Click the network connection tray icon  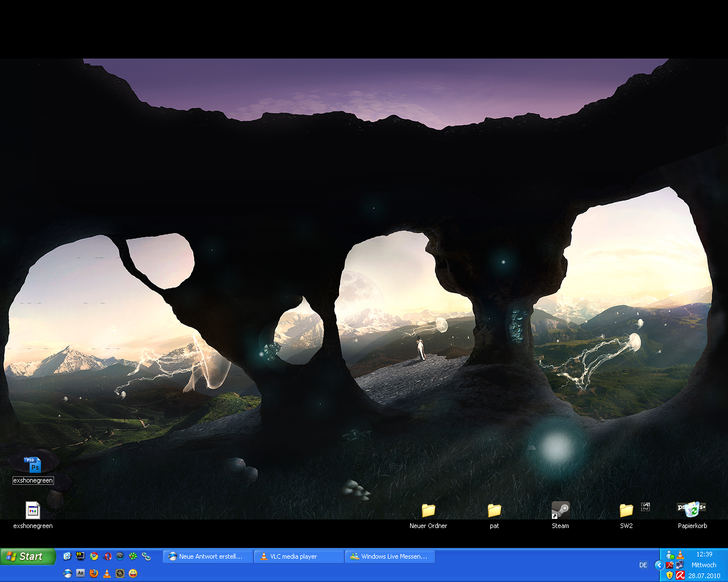point(680,565)
